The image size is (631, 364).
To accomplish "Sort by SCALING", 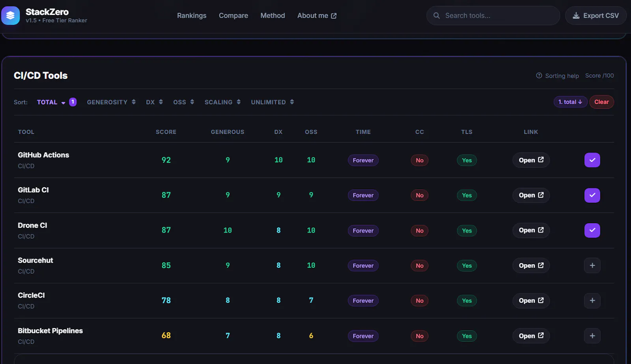I will tap(222, 102).
